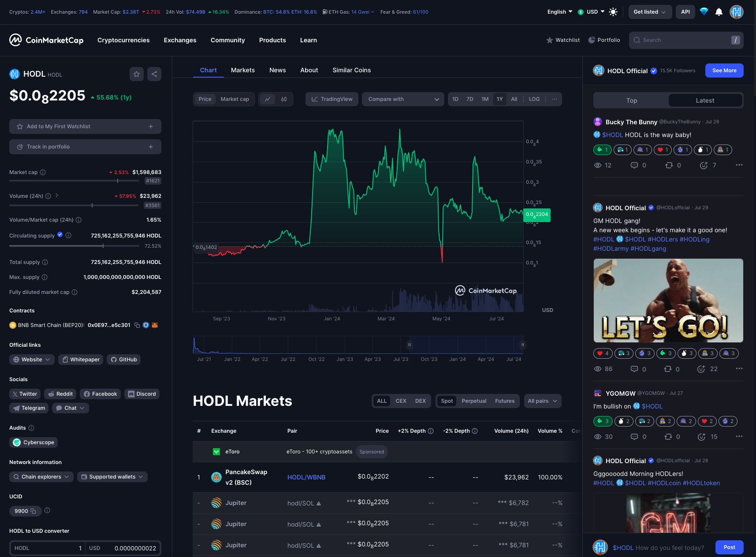Click See More button

click(x=724, y=71)
